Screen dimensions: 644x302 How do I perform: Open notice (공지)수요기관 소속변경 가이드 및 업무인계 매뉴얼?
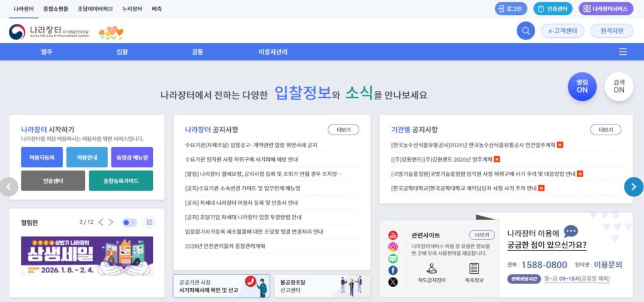243,188
